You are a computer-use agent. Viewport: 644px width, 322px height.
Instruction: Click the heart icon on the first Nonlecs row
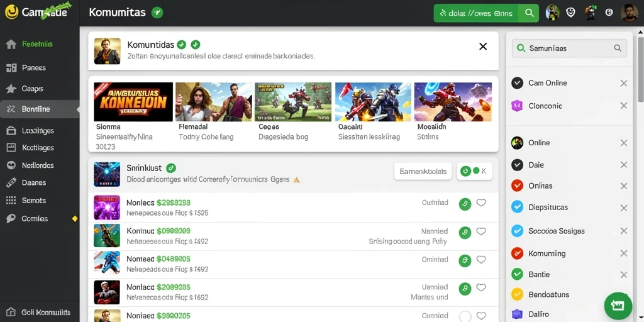[481, 203]
